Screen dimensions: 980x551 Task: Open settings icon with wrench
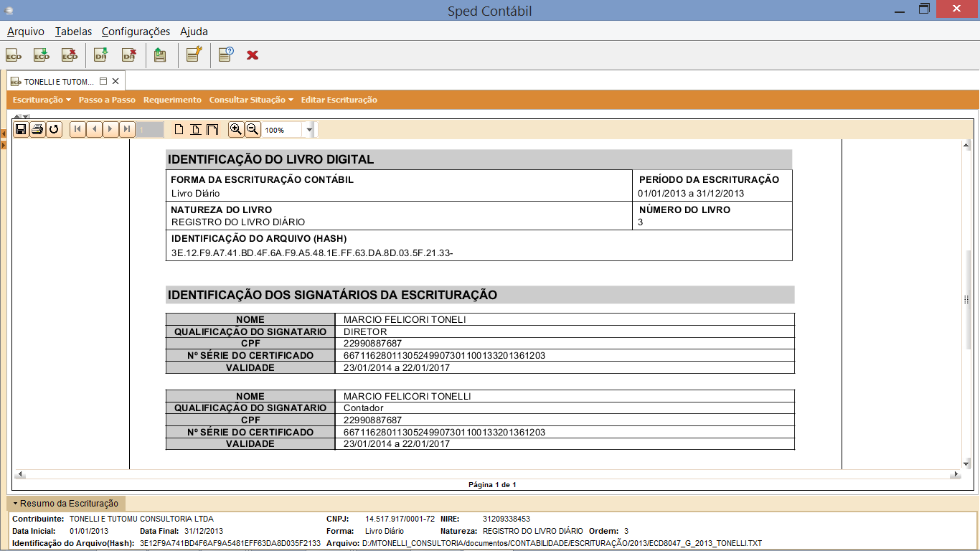coord(194,55)
